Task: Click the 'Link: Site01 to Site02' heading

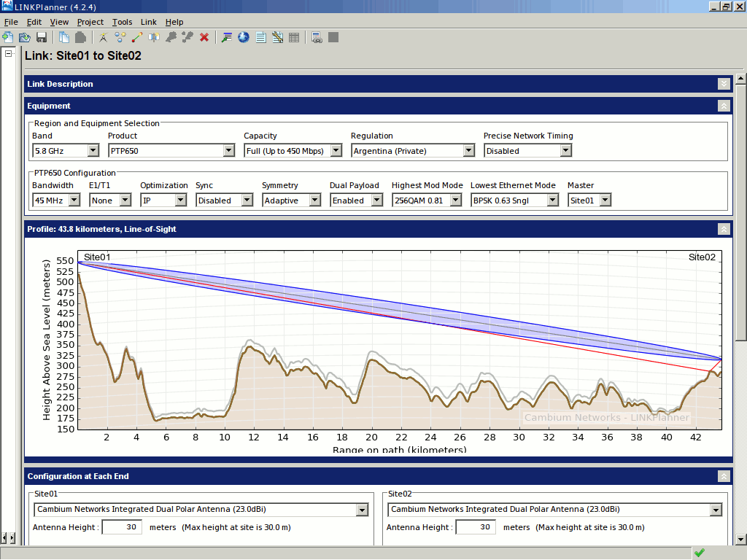Action: 83,55
